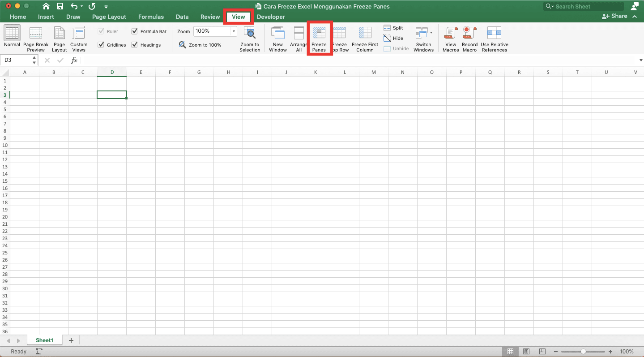Select the Sheet1 tab

click(x=44, y=340)
